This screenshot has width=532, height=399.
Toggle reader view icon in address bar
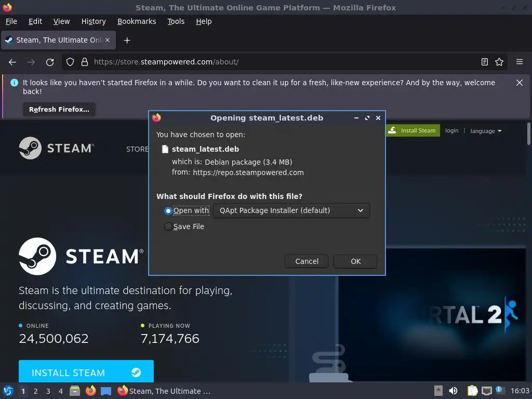[x=485, y=62]
